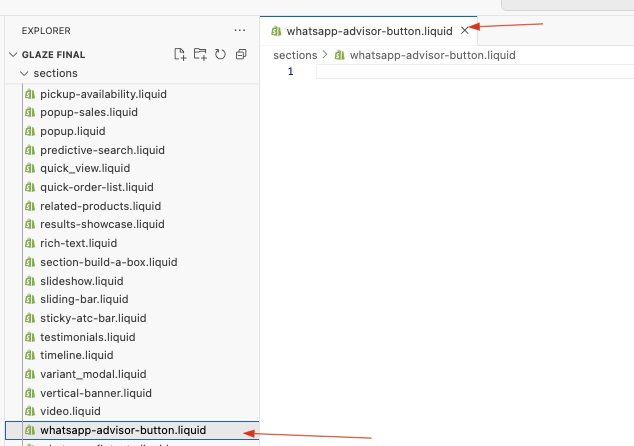Click the EXPLORER panel title

46,31
